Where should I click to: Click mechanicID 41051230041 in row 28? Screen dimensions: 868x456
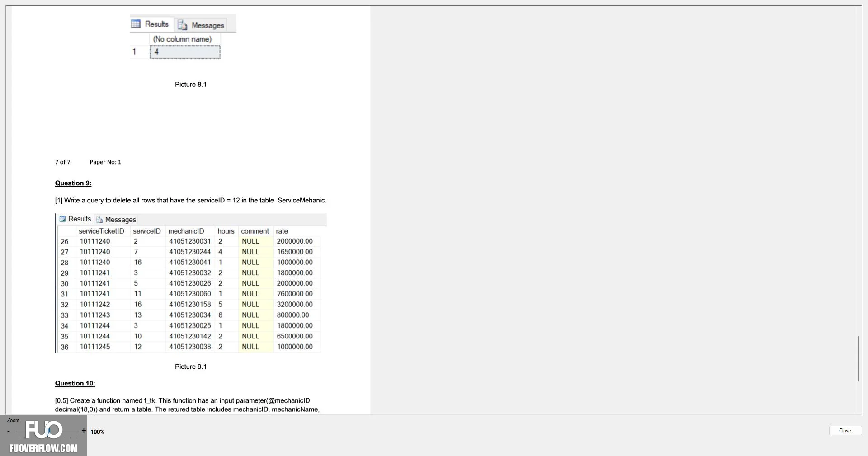pyautogui.click(x=190, y=263)
